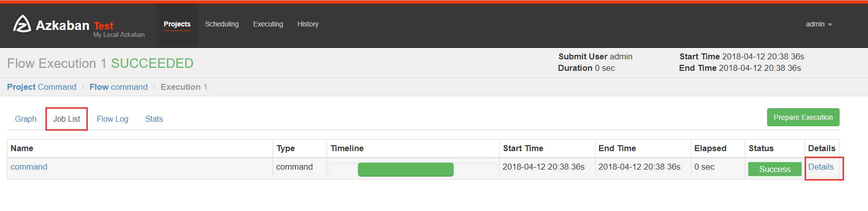
Task: Open the admin user dropdown
Action: tap(819, 24)
